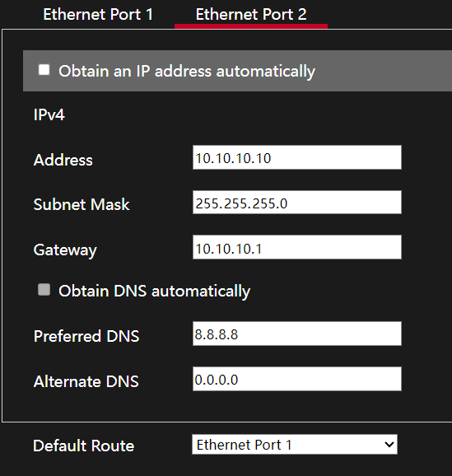Click the 'Obtain DNS automatically' label text

154,292
